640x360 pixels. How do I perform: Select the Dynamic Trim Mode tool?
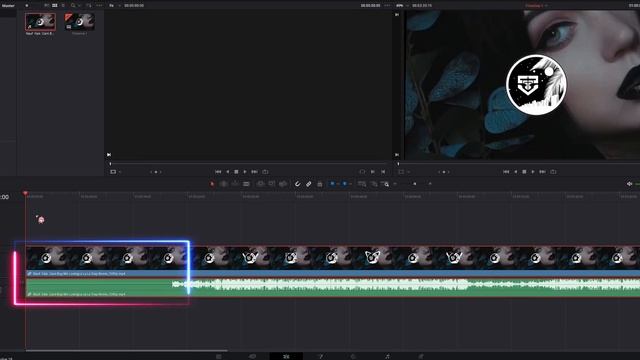[x=235, y=184]
